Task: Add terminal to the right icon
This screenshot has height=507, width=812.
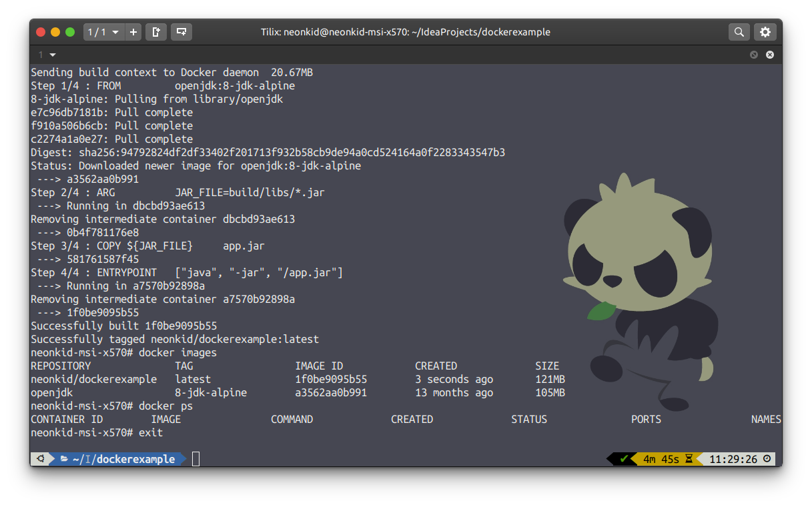Action: pos(156,31)
